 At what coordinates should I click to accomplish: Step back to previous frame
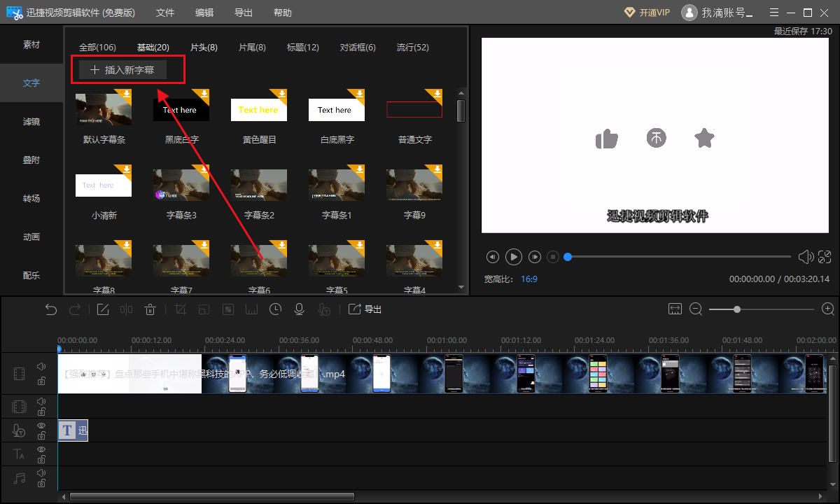click(x=493, y=257)
